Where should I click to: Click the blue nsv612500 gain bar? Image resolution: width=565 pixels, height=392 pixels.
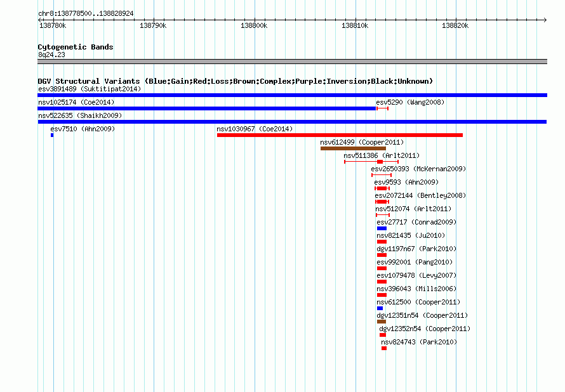coord(380,308)
